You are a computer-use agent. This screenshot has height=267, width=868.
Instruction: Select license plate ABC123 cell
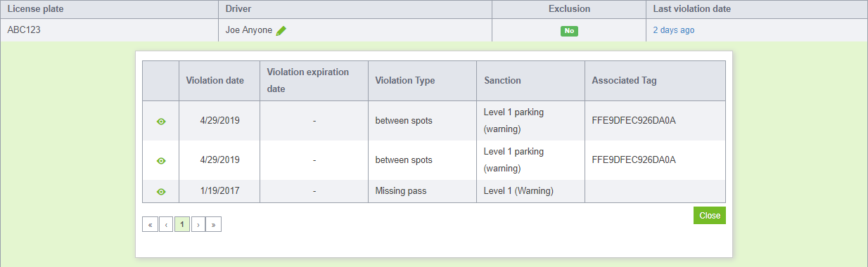pyautogui.click(x=109, y=30)
